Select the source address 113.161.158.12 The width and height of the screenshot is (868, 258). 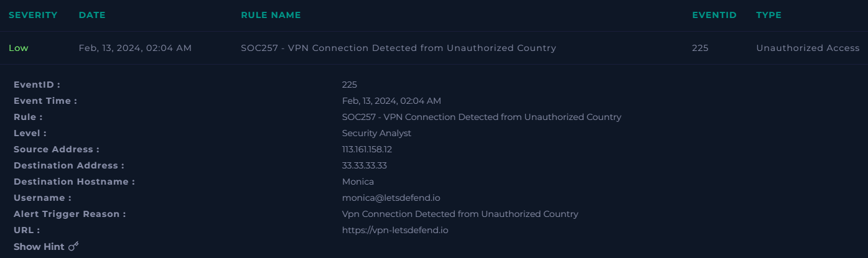[x=367, y=149]
